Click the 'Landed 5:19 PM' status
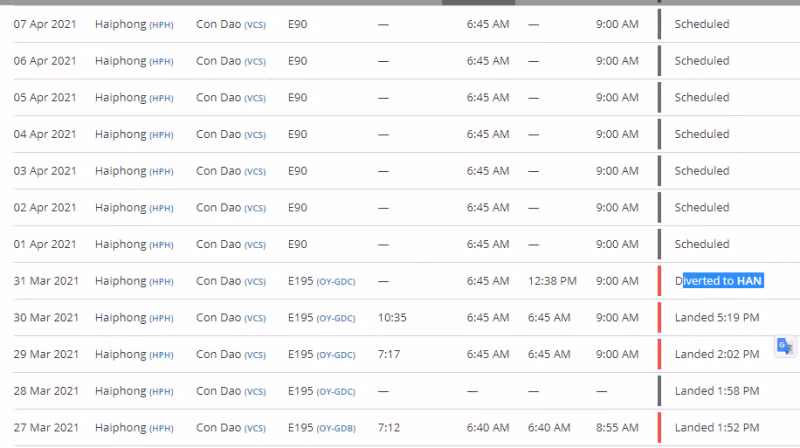 tap(717, 318)
